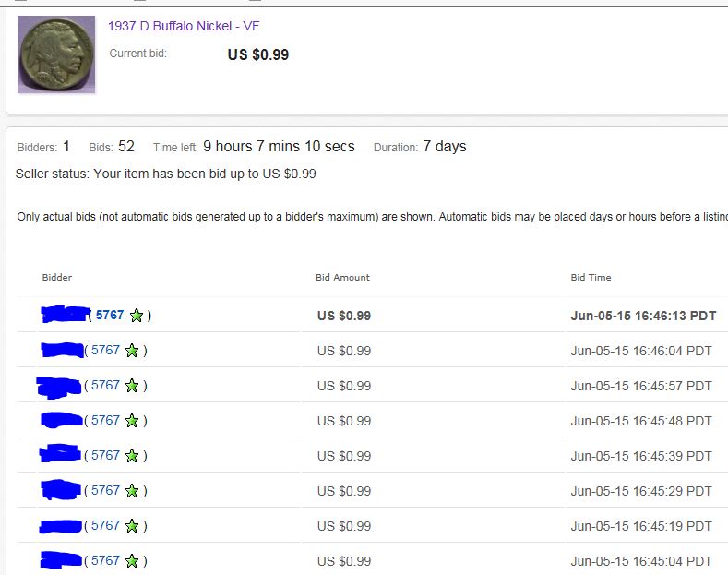Click the redacted bidder name on top bid row
This screenshot has width=728, height=575.
point(65,315)
